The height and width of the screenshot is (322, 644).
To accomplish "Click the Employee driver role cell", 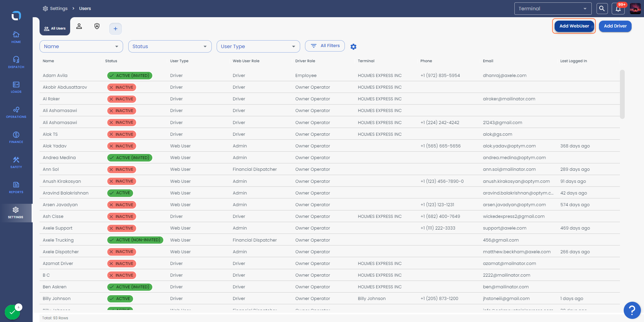I will (x=306, y=76).
